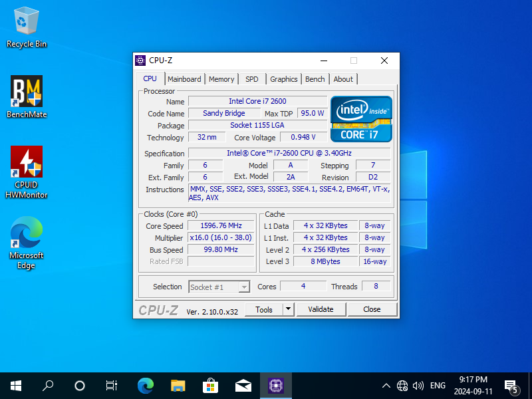Click the Core Speed value 1596.76 MHz

221,225
